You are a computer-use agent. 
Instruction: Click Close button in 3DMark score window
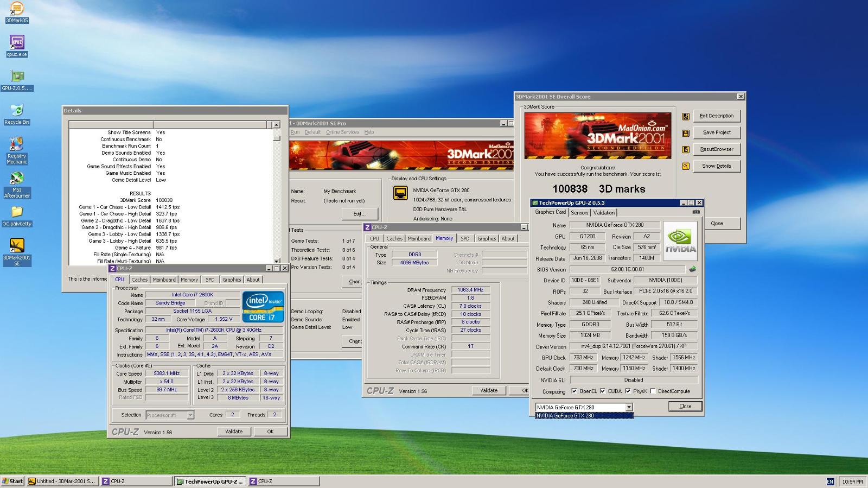point(723,224)
